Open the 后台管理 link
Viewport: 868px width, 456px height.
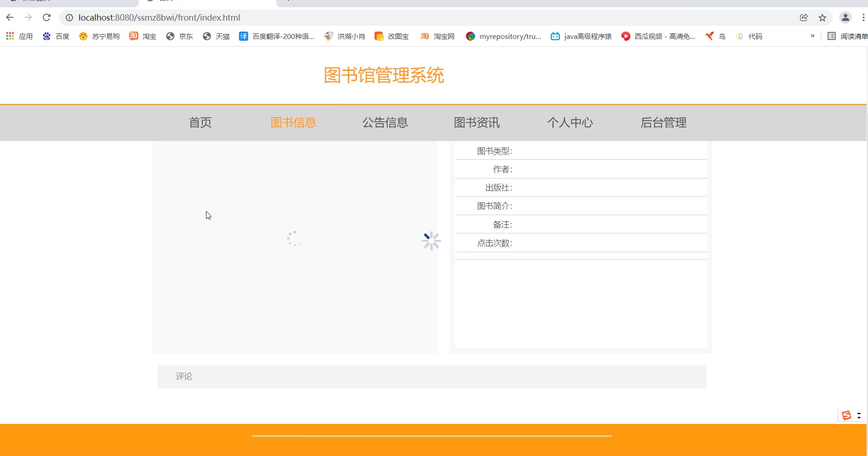[x=663, y=123]
